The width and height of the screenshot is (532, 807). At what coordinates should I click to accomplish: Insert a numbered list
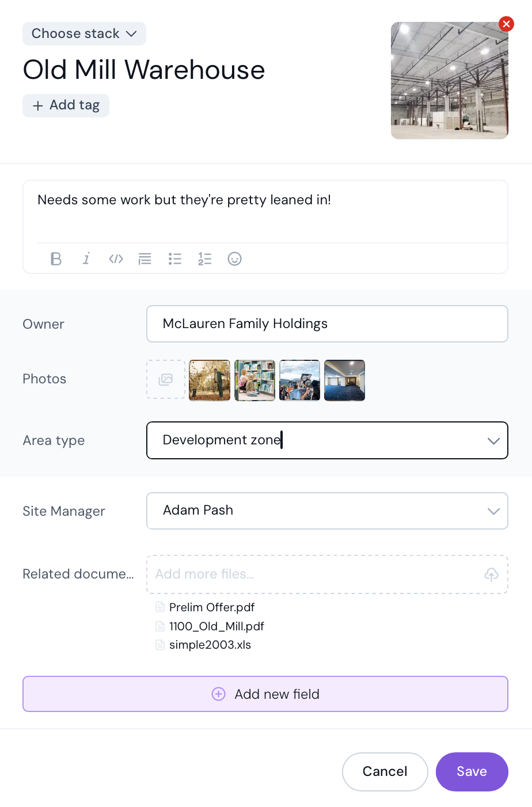pos(205,259)
